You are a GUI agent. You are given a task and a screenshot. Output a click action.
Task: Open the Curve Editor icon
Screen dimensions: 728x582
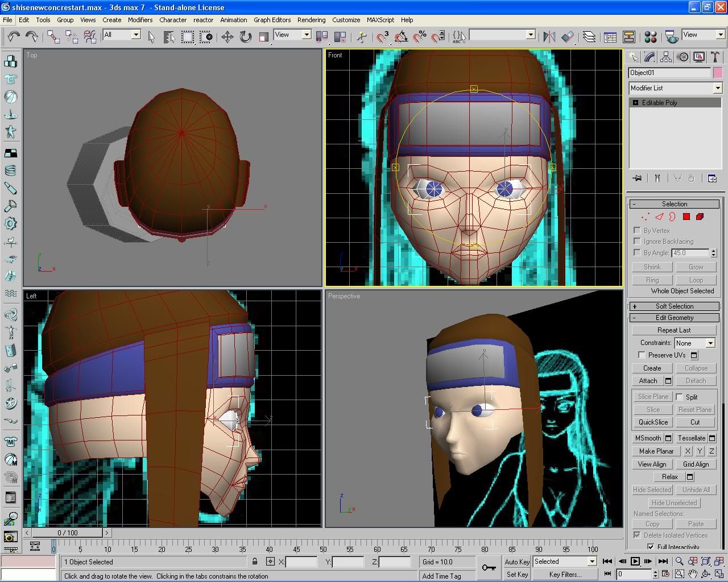click(x=610, y=37)
